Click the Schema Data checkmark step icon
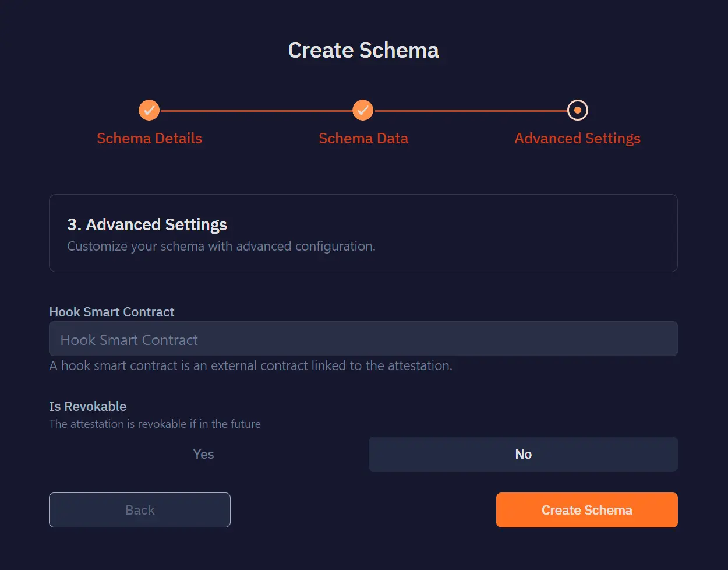This screenshot has width=728, height=570. [x=363, y=110]
